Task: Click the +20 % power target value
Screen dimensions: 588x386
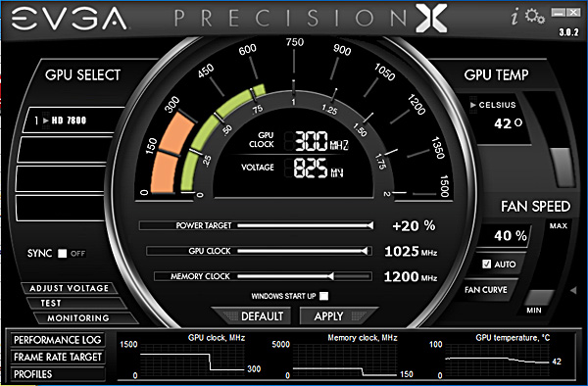Action: (414, 226)
